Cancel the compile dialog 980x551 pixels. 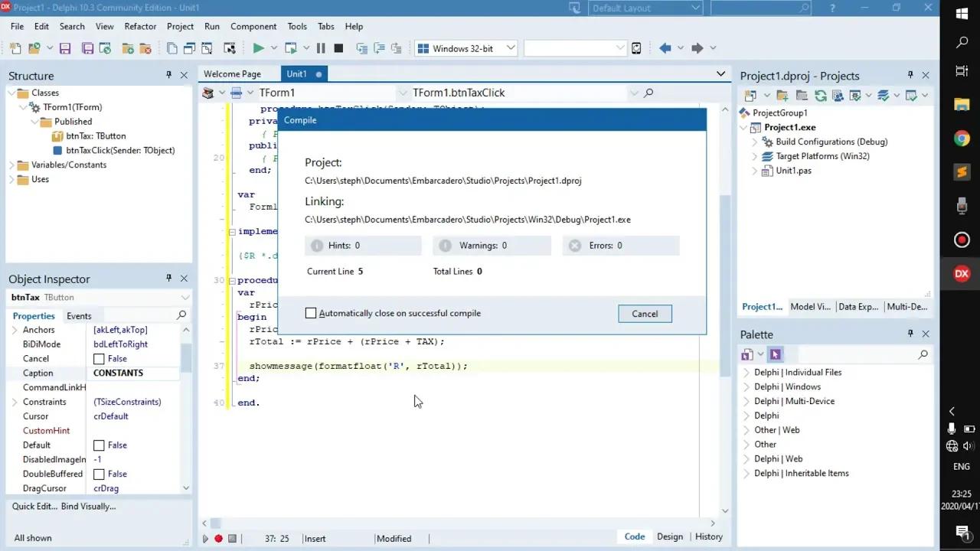tap(645, 314)
